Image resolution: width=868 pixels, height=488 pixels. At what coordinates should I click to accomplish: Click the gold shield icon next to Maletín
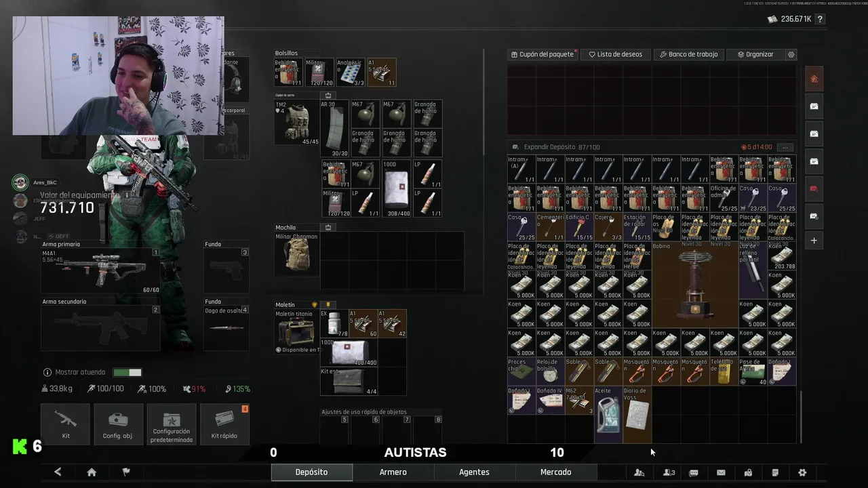tap(314, 305)
